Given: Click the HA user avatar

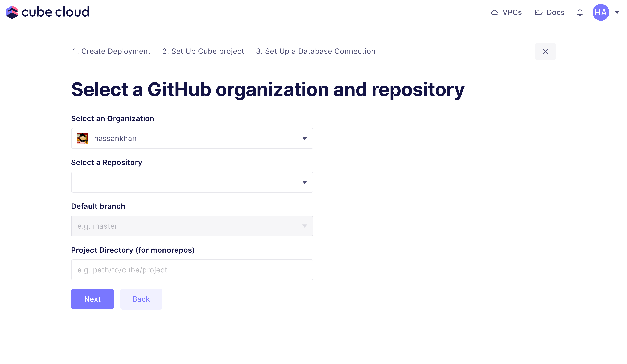Looking at the screenshot, I should [x=601, y=12].
